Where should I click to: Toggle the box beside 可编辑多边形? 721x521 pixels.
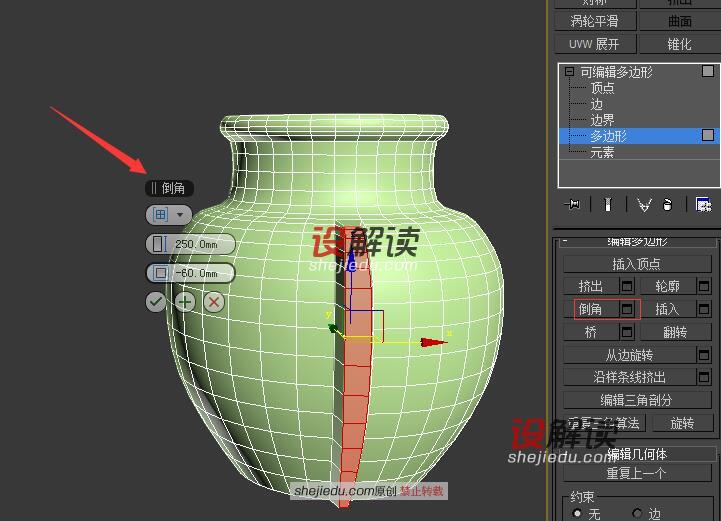(x=708, y=71)
